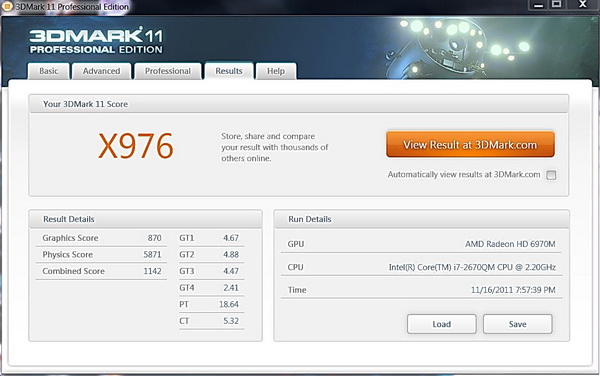This screenshot has height=376, width=600.
Task: Click the Intel Core i7-2670QM CPU text
Action: [x=472, y=267]
